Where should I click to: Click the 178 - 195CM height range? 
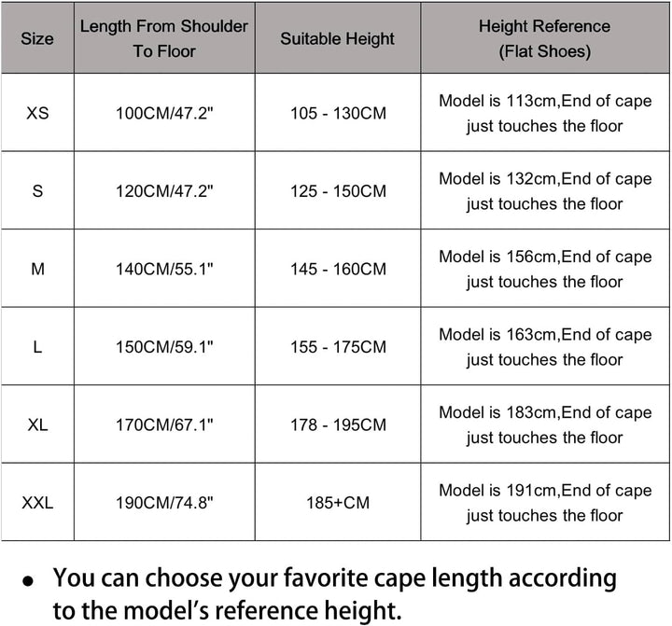[x=338, y=425]
